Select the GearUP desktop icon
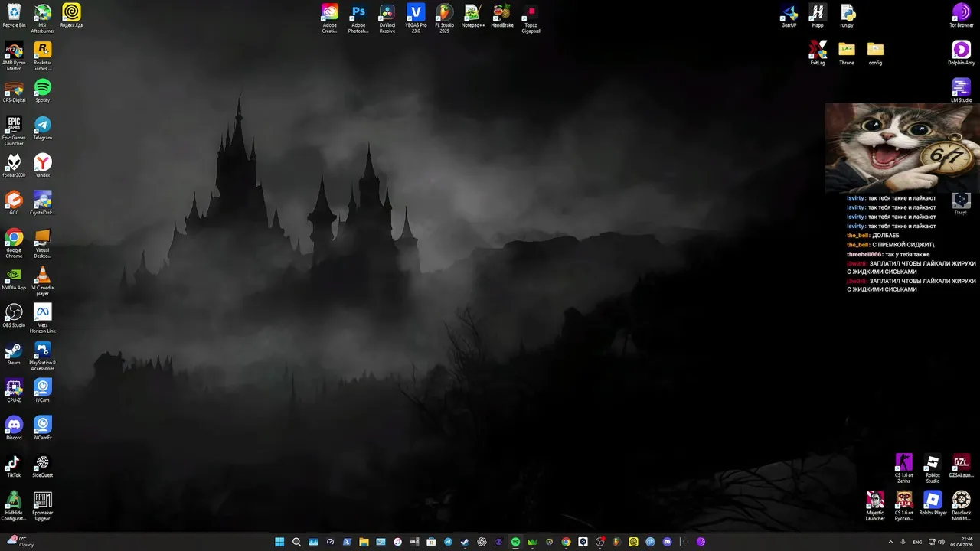Viewport: 980px width, 551px height. [789, 16]
